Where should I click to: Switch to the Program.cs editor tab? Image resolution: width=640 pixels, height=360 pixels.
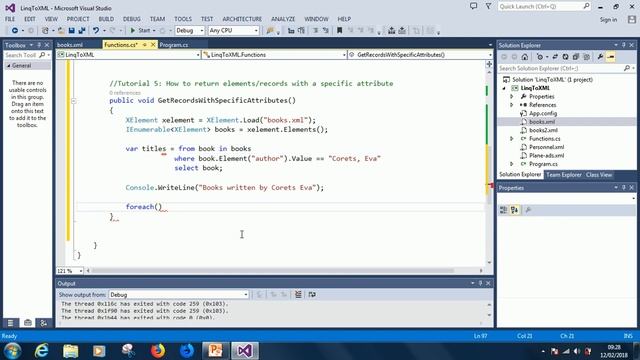(x=174, y=45)
